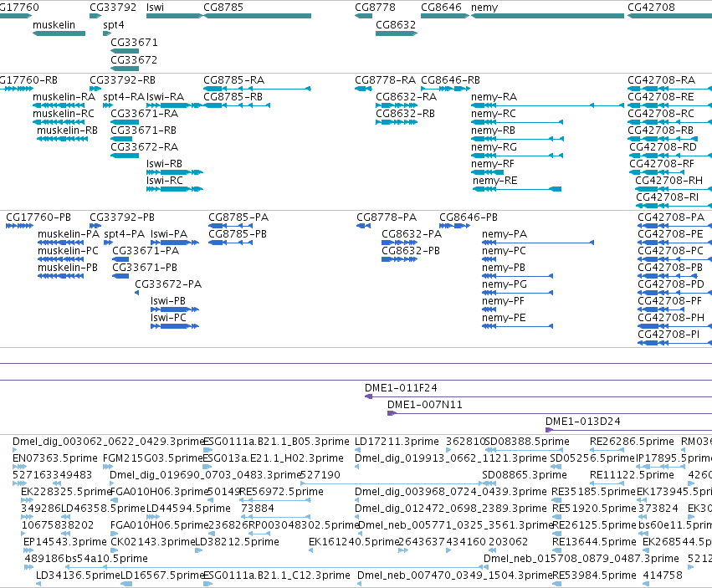The width and height of the screenshot is (712, 588).
Task: Select EST LD38212.5prime
Action: [x=237, y=542]
